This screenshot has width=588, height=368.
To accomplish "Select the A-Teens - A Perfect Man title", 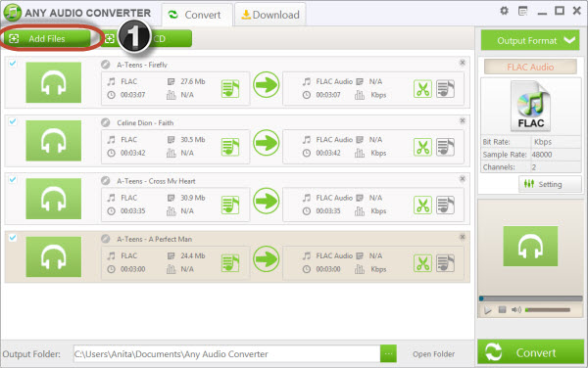I will pyautogui.click(x=154, y=239).
